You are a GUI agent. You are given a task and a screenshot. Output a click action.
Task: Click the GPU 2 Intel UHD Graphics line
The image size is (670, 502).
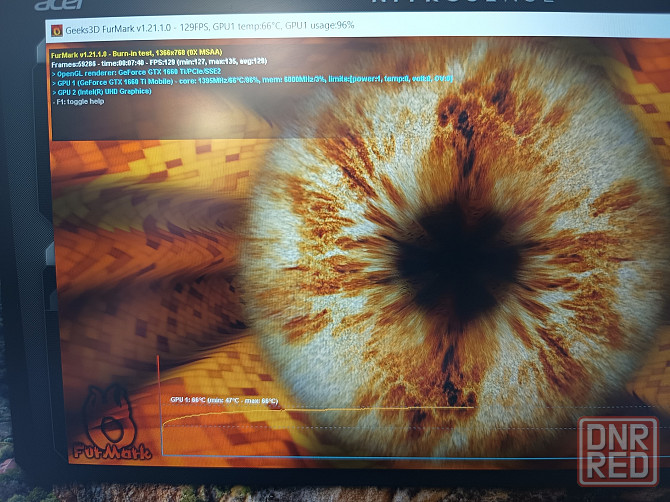tap(115, 91)
